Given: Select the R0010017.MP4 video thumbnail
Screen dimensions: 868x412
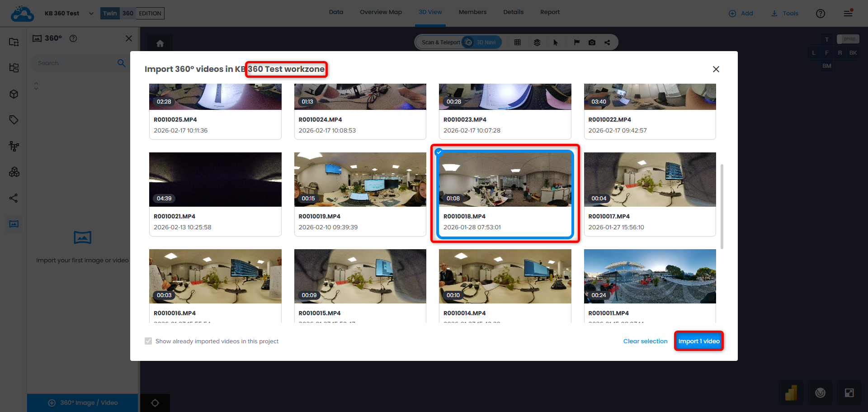Looking at the screenshot, I should pyautogui.click(x=650, y=180).
